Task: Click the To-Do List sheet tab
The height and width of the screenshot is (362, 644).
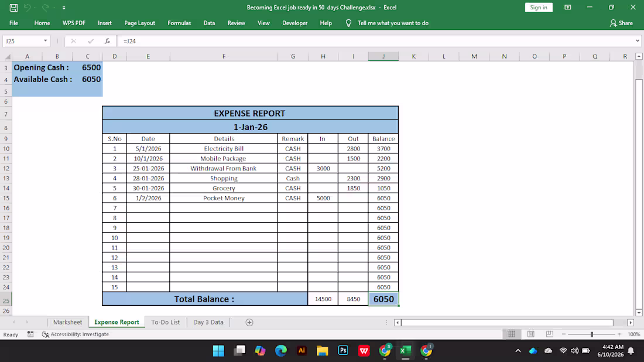Action: point(165,322)
